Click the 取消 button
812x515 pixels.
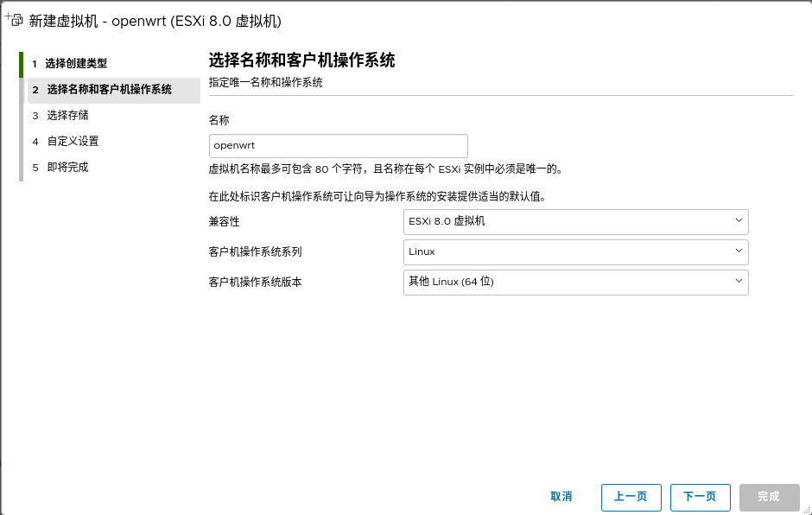point(561,497)
